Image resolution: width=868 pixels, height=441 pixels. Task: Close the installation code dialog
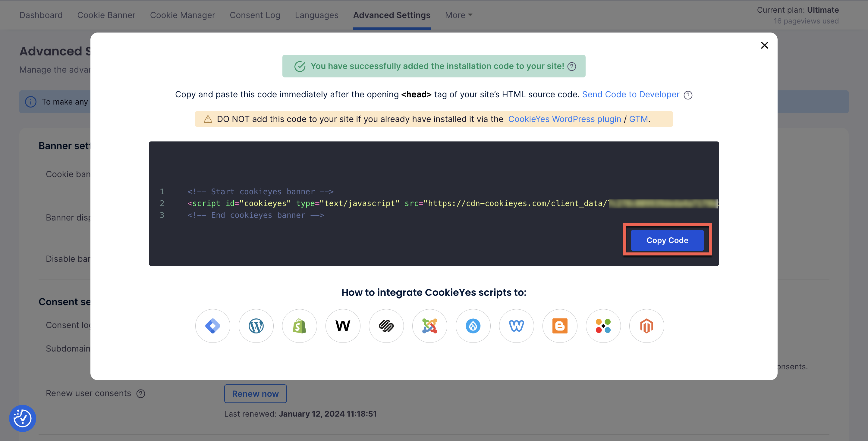tap(765, 45)
